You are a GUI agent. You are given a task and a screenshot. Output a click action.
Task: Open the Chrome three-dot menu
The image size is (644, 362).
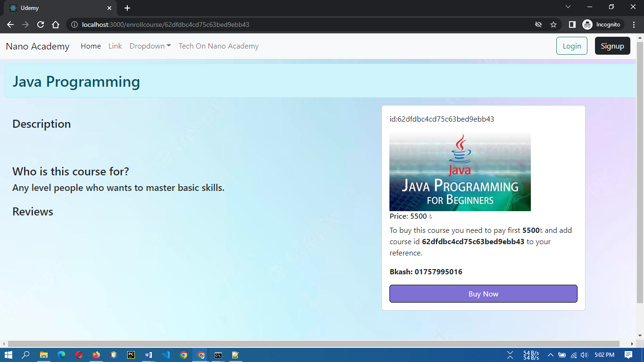634,24
